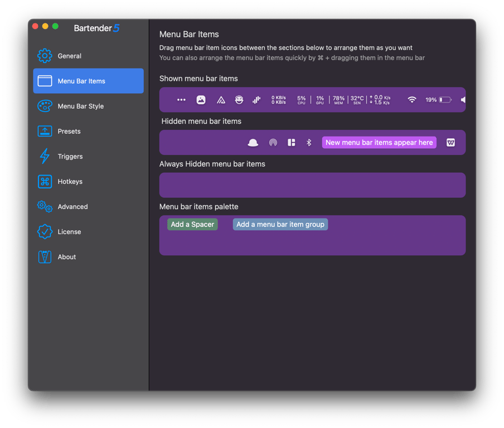This screenshot has width=504, height=428.
Task: Select the hat icon in hidden items
Action: [253, 143]
